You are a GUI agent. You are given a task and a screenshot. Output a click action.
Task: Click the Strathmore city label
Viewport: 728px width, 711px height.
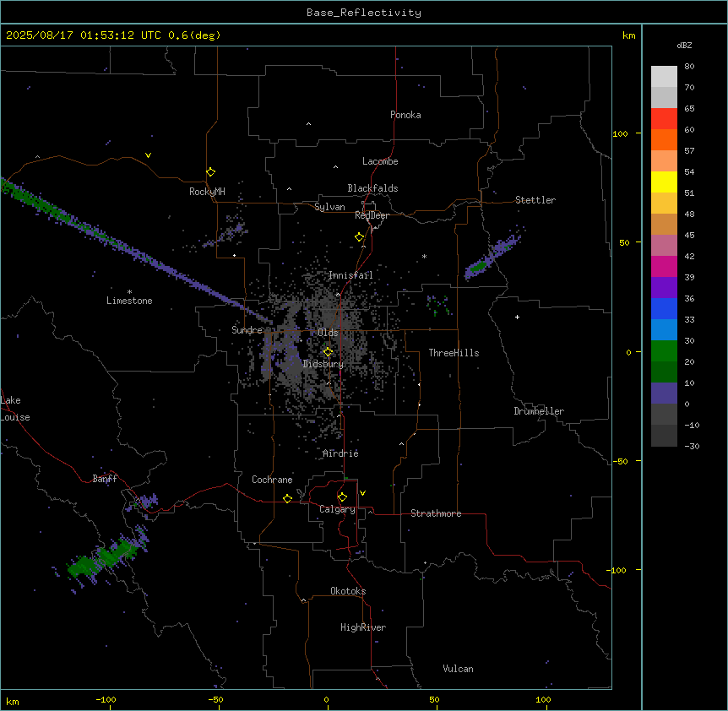(436, 513)
